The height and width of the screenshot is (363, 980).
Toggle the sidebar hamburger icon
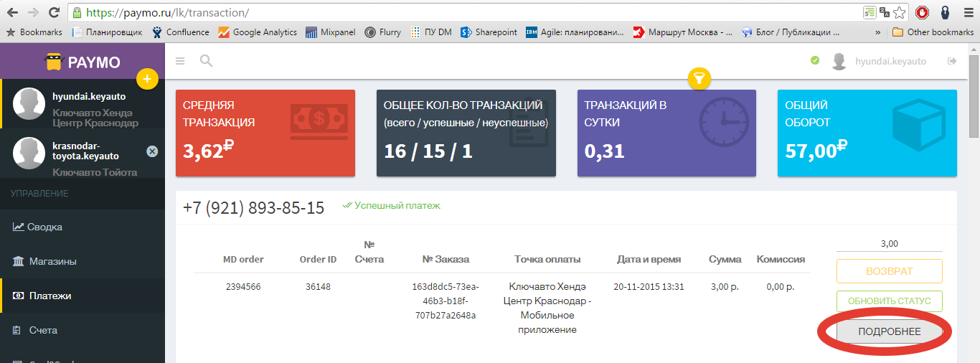tap(180, 62)
